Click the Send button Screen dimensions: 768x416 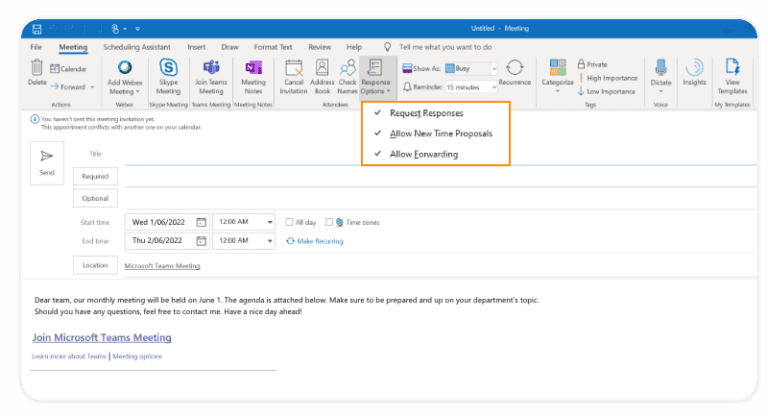tap(47, 163)
